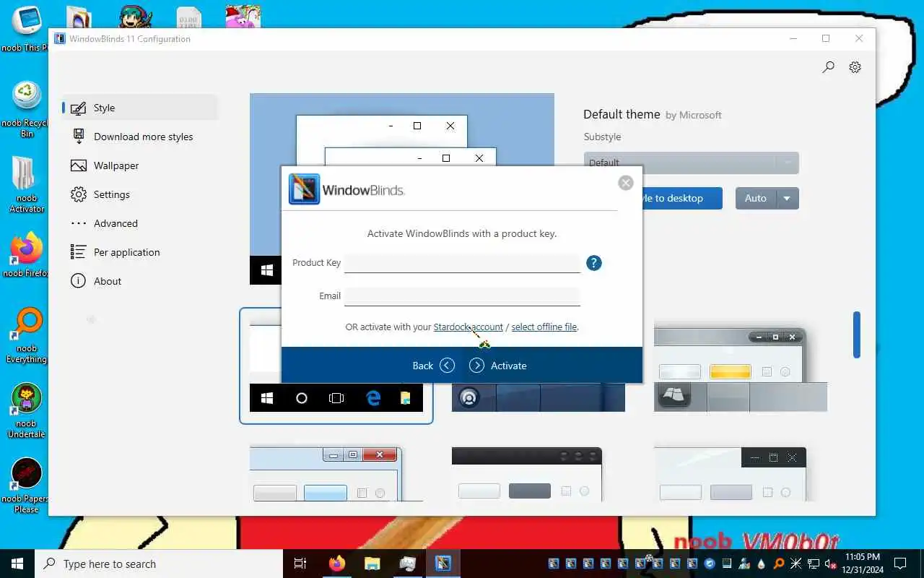Open noob Everything desktop shortcut
This screenshot has height=578, width=924.
(x=25, y=336)
